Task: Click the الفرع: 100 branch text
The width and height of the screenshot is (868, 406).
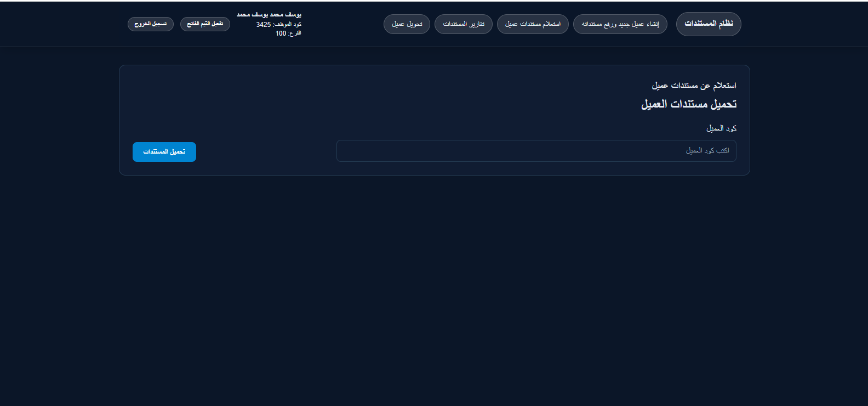Action: coord(288,33)
